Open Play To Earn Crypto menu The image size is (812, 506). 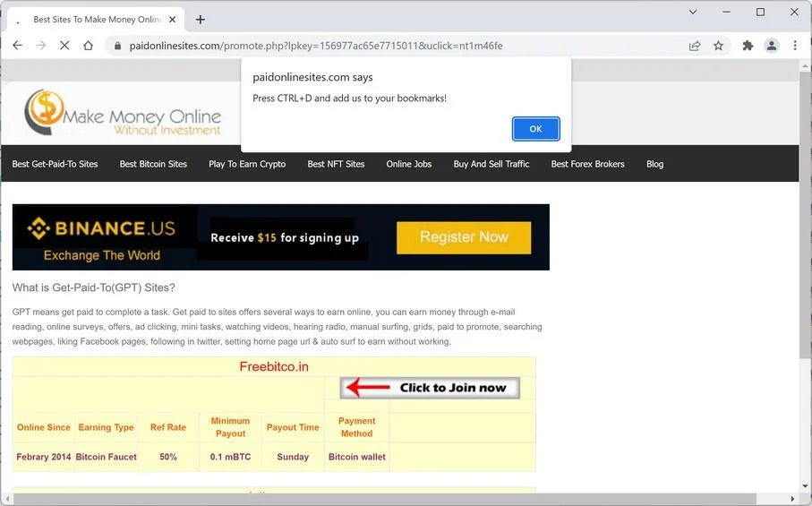247,164
